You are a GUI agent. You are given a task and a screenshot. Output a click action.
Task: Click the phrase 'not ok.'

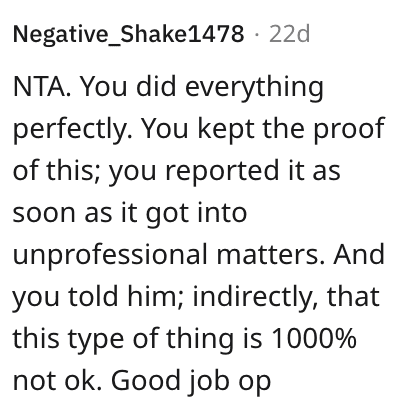[57, 381]
